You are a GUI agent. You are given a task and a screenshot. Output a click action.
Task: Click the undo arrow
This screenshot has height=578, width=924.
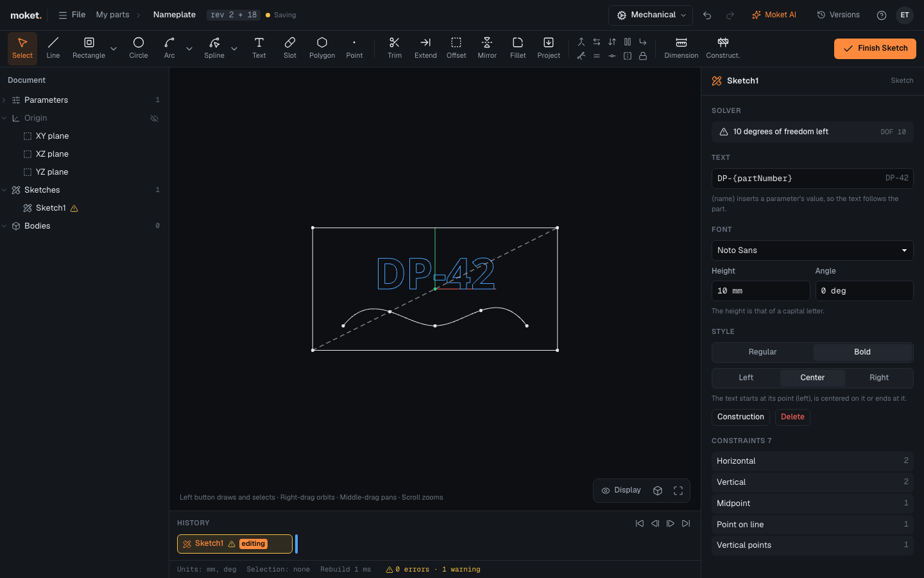pos(707,15)
